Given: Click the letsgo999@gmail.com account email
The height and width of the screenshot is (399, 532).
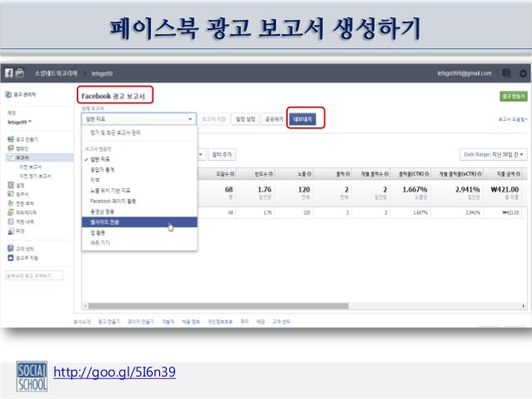Looking at the screenshot, I should (x=464, y=72).
